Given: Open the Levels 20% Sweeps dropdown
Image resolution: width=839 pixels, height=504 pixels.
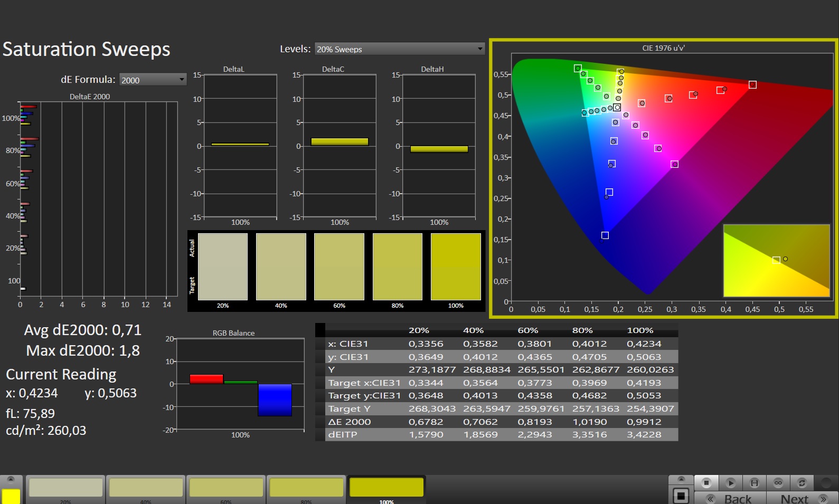Looking at the screenshot, I should click(x=399, y=49).
